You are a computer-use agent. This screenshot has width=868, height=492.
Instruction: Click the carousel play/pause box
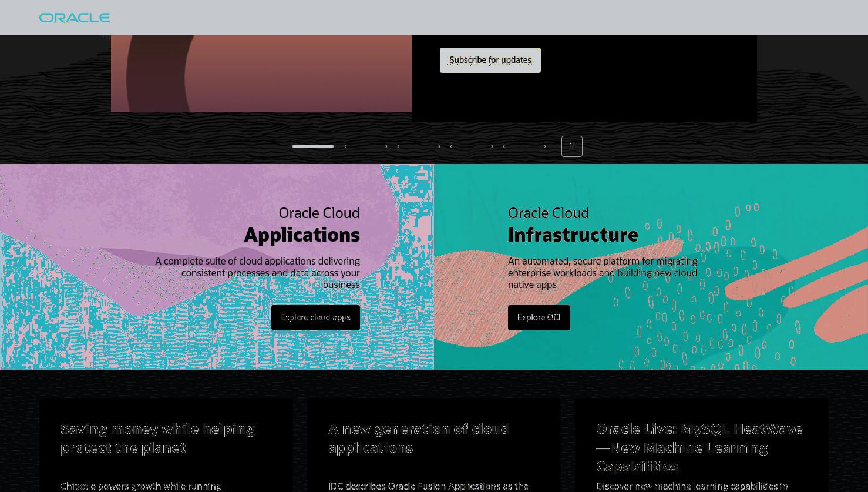click(572, 146)
